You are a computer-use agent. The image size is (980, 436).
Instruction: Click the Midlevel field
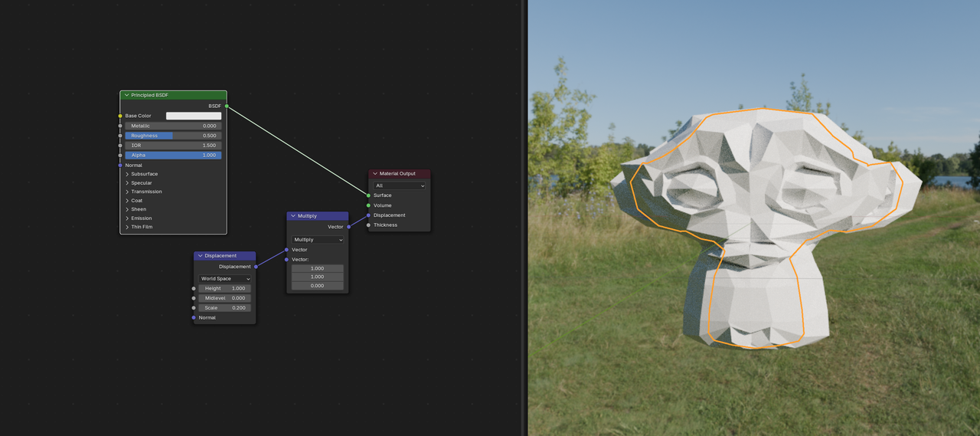click(224, 298)
